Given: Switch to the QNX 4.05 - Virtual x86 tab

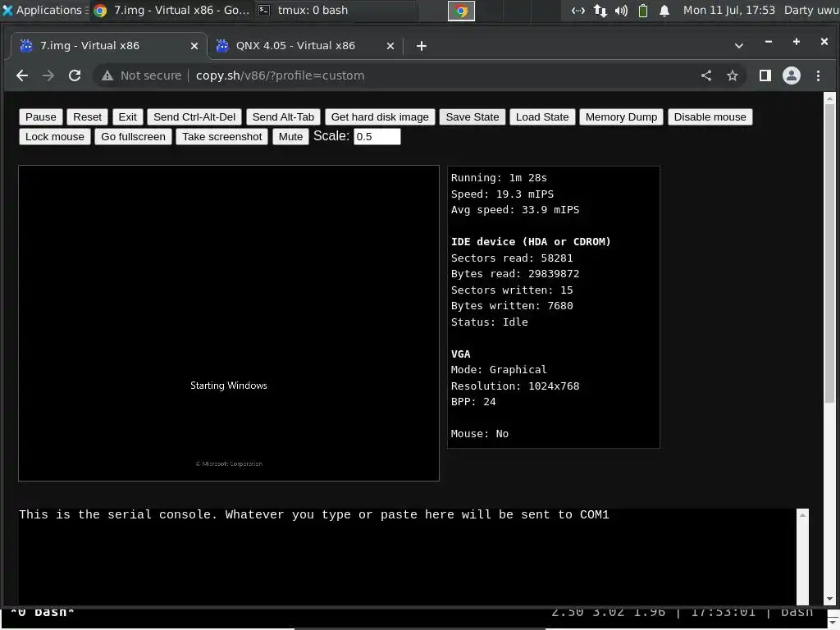Looking at the screenshot, I should click(305, 46).
